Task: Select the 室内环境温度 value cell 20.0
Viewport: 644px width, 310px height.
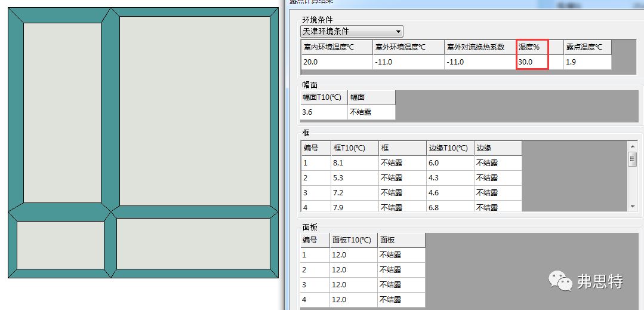Action: coord(337,62)
